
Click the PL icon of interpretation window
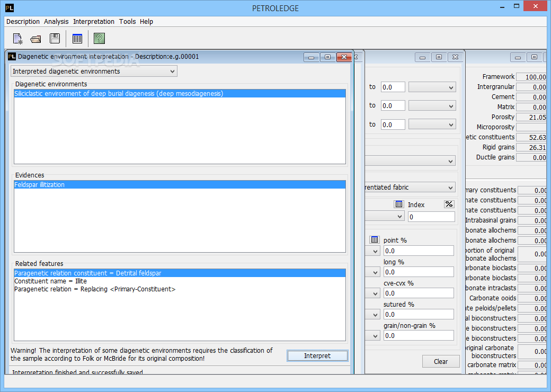(12, 57)
